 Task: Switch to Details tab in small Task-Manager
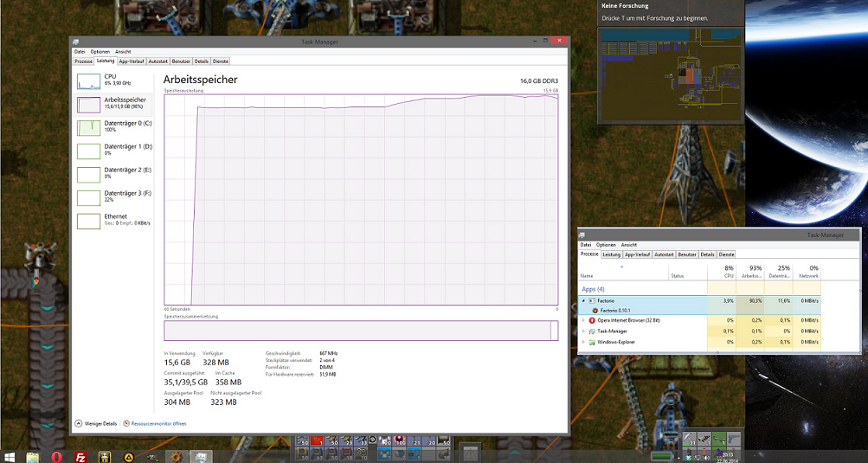click(x=707, y=254)
